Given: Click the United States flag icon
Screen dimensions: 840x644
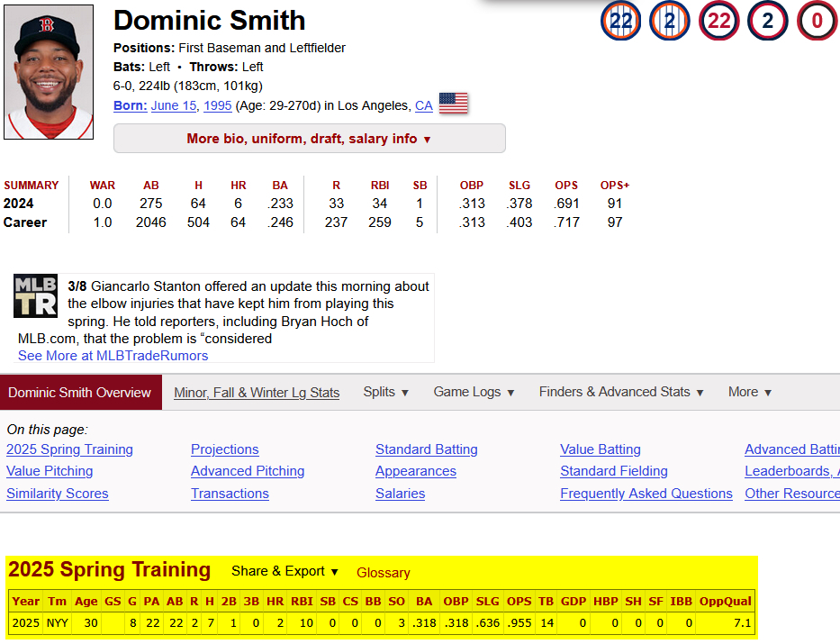Looking at the screenshot, I should pyautogui.click(x=453, y=104).
